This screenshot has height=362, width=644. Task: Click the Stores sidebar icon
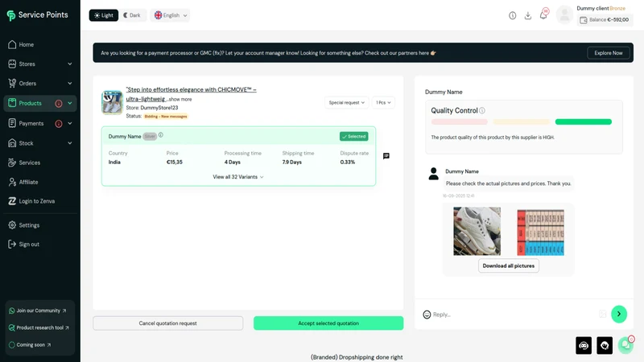12,64
